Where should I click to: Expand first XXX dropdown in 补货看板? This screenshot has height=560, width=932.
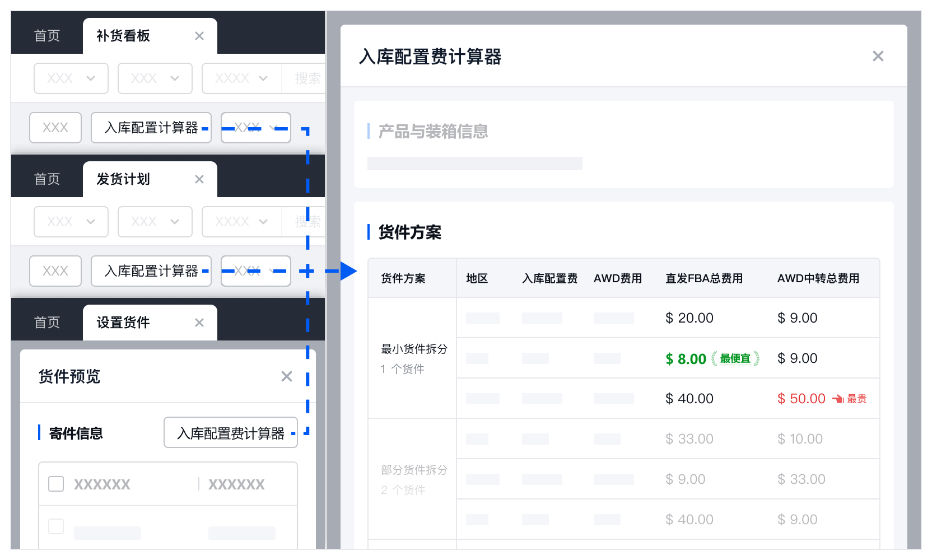[71, 78]
